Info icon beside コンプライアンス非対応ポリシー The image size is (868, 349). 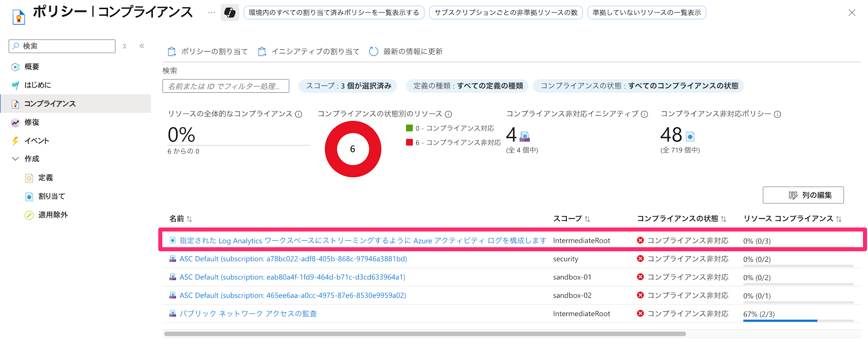tap(777, 114)
